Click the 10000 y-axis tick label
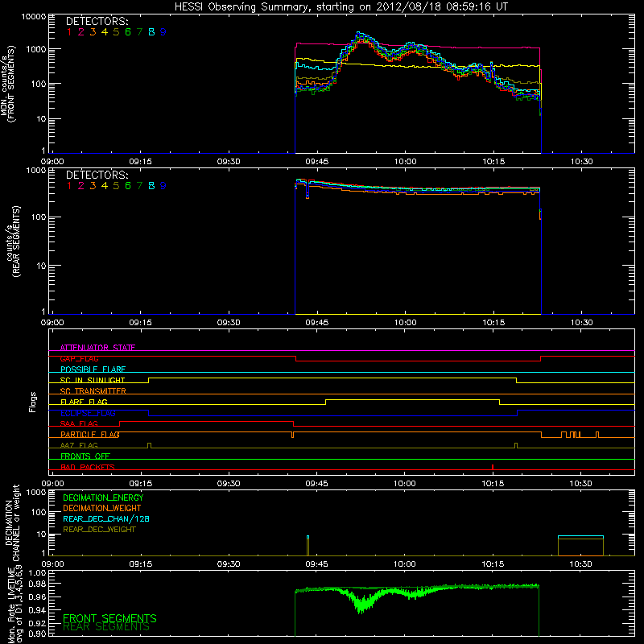 34,17
